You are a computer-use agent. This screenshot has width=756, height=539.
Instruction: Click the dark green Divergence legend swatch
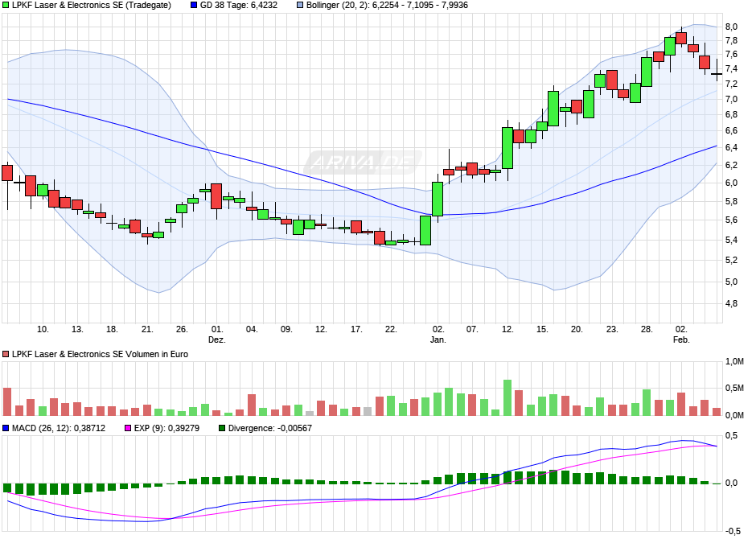click(x=222, y=428)
